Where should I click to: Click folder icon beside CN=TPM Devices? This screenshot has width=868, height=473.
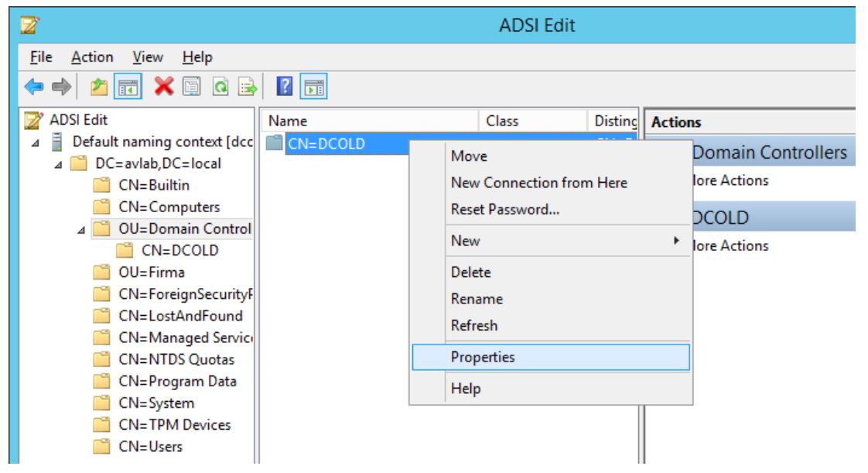coord(101,425)
